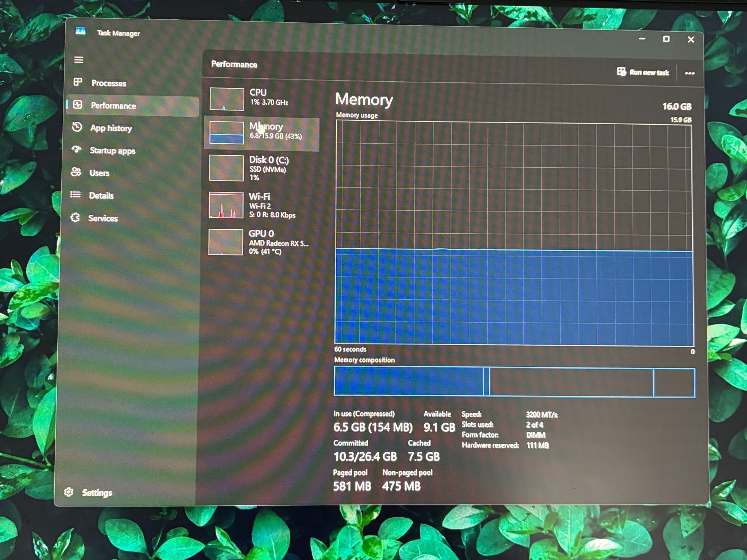The height and width of the screenshot is (560, 747).
Task: Click the Performance sidebar icon
Action: (x=78, y=105)
